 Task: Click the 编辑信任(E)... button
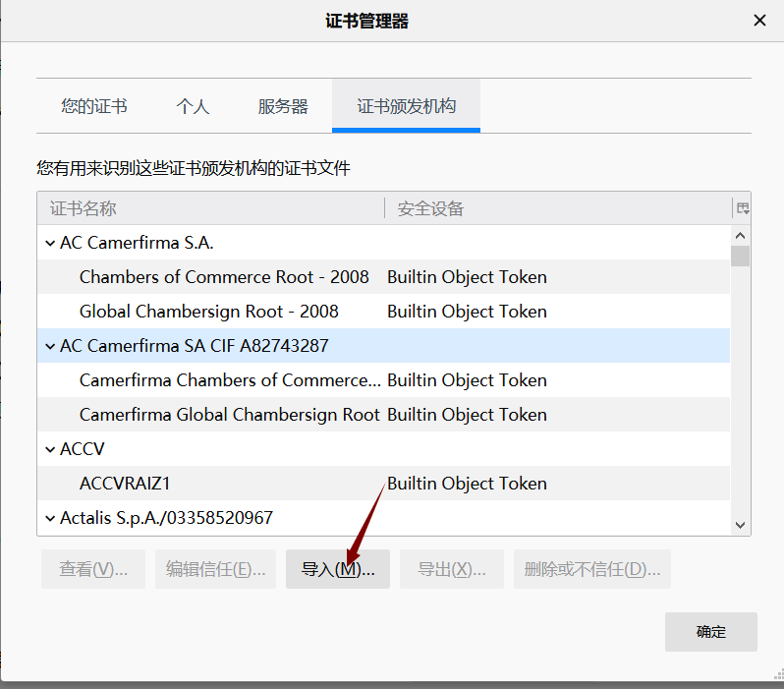[215, 569]
